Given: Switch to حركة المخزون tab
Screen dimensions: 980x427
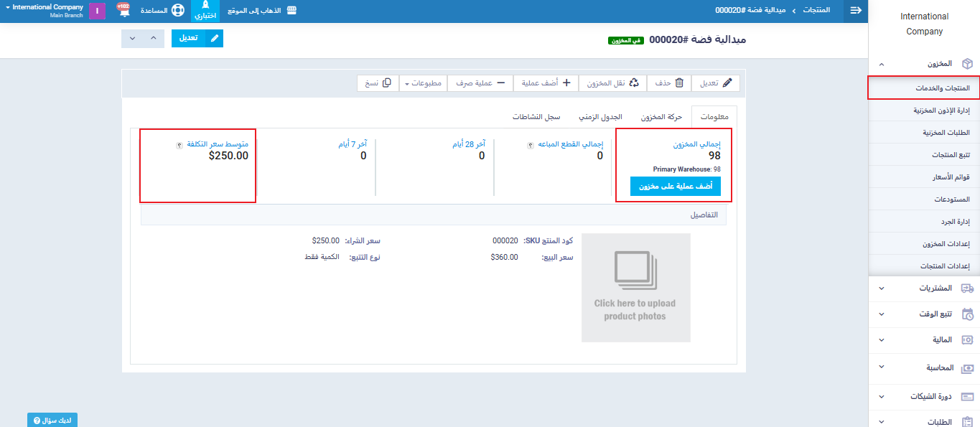Looking at the screenshot, I should click(x=661, y=117).
